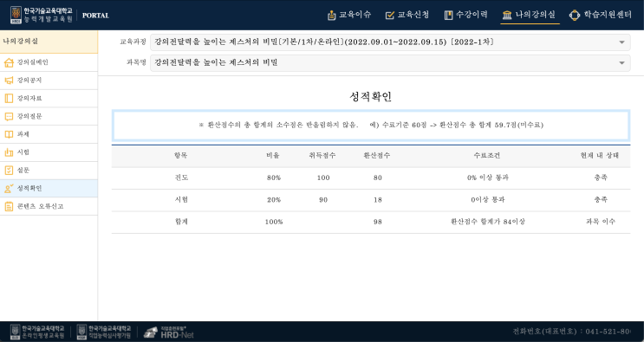Screen dimensions: 644x342
Task: Open 강의질문 sidebar label
Action: 29,117
